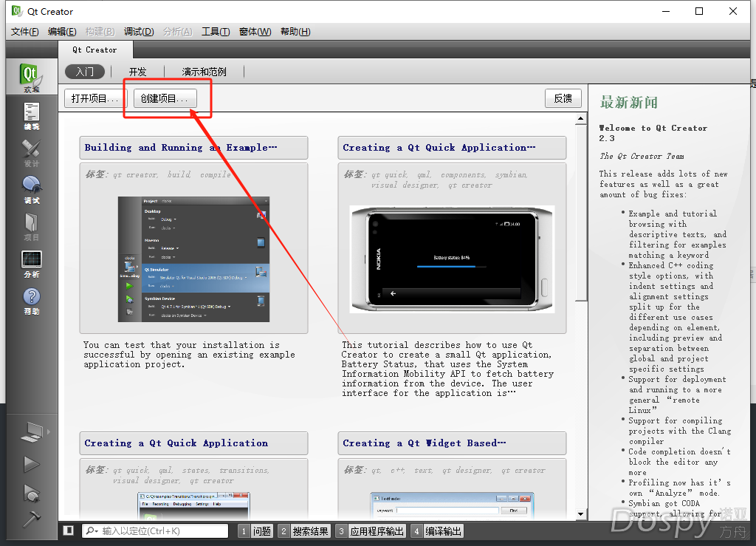756x546 pixels.
Task: Click the "Welcome to Qt Creator 2.3" headline
Action: (x=653, y=133)
